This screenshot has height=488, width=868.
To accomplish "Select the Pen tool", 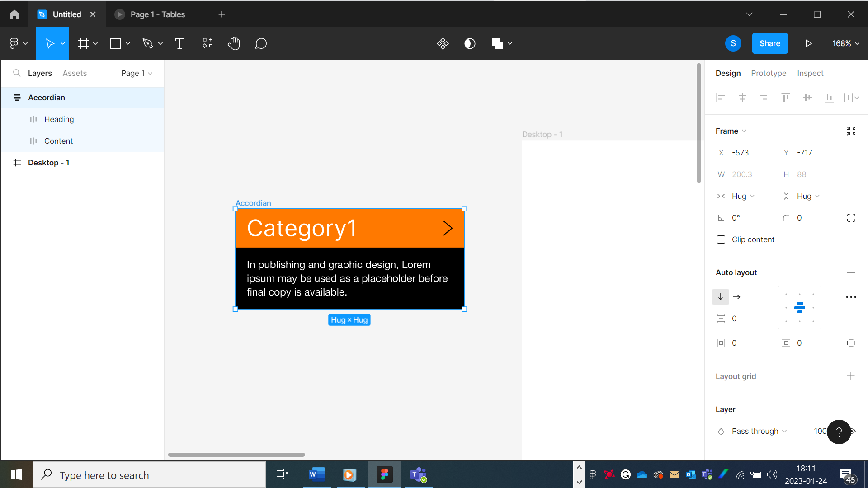I will 148,43.
